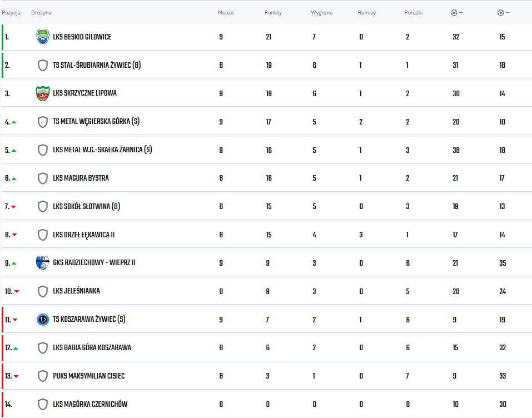Image resolution: width=532 pixels, height=418 pixels.
Task: Click Skrzyczne Lipowa's 30 goals scored value
Action: (x=456, y=93)
